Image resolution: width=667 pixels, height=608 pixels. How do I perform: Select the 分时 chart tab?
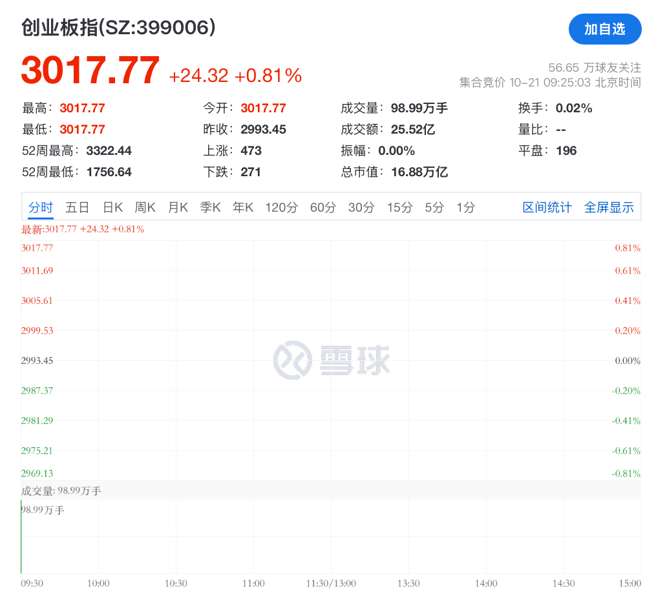pyautogui.click(x=40, y=207)
